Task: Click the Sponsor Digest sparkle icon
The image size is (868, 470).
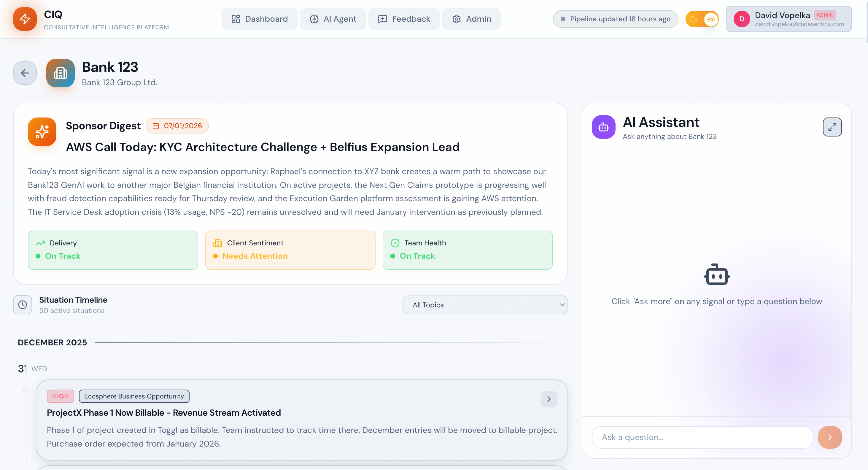Action: 42,132
